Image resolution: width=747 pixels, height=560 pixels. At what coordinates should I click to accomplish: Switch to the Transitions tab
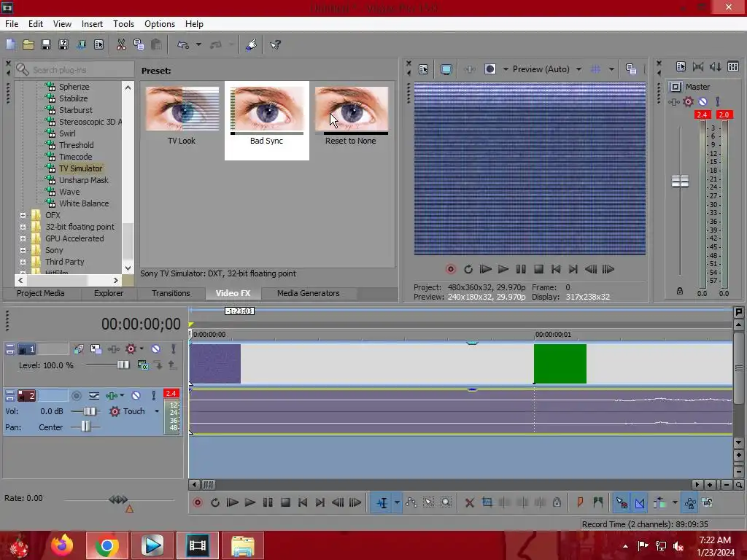[x=171, y=293]
